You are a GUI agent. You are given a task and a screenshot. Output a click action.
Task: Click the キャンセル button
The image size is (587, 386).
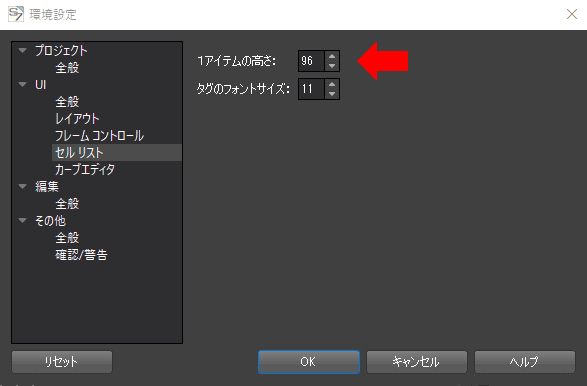pos(417,362)
